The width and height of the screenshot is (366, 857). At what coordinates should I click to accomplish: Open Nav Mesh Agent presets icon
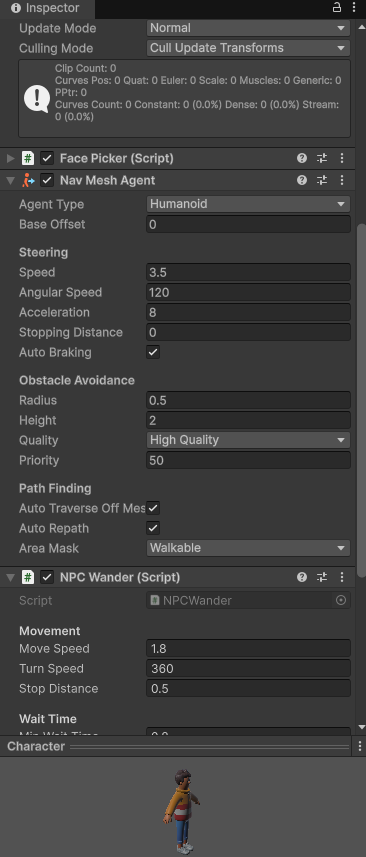tap(322, 180)
